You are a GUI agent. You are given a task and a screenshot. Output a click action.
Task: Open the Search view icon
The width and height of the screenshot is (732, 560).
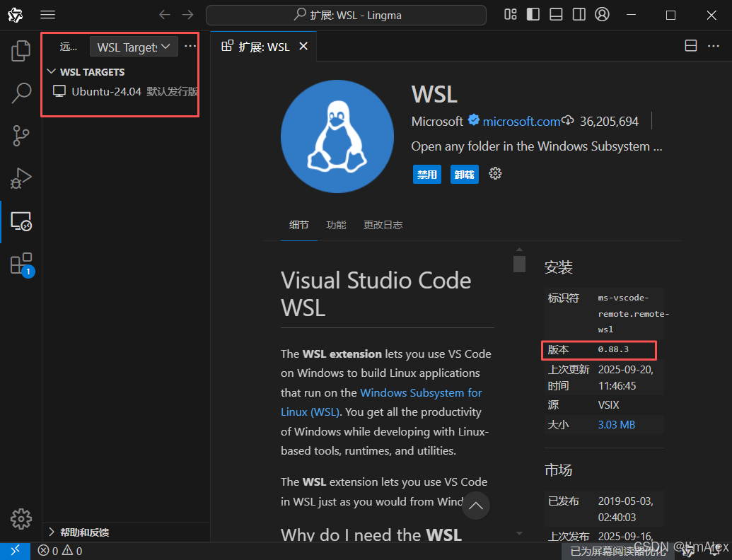(21, 93)
